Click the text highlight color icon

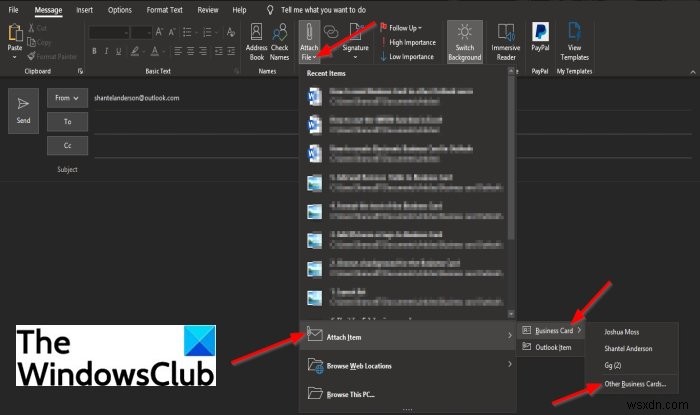(134, 51)
